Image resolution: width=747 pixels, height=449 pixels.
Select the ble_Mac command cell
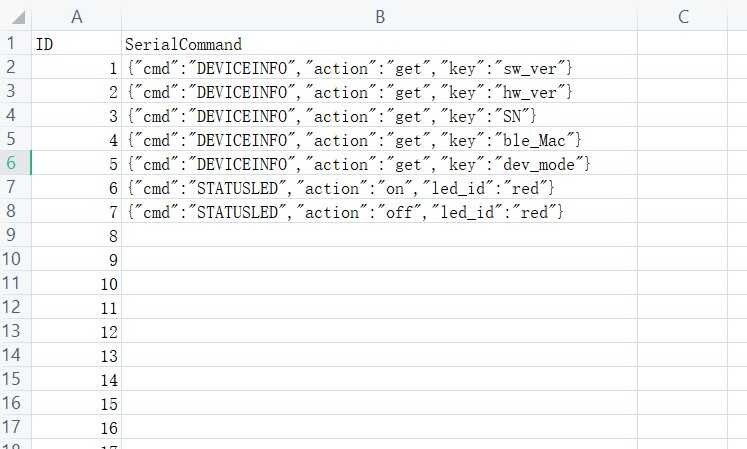pos(380,139)
